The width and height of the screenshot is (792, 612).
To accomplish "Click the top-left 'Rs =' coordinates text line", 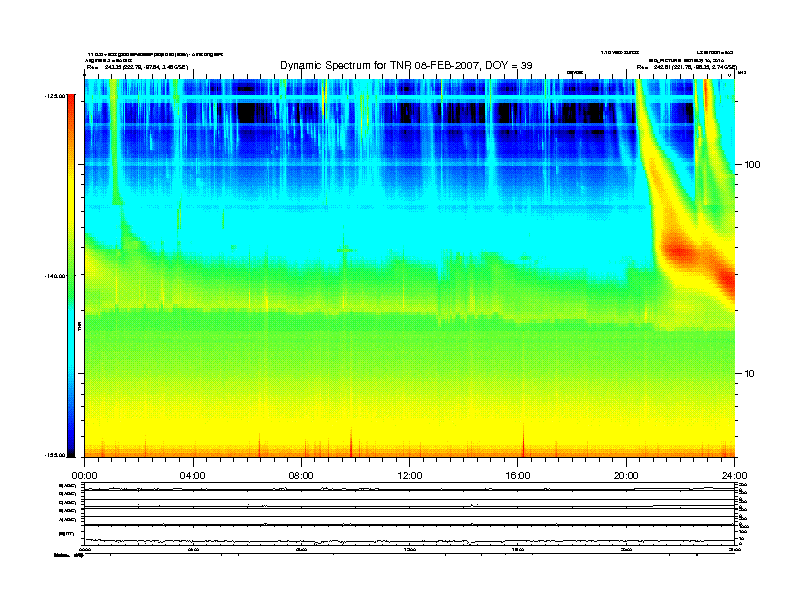I will 137,67.
